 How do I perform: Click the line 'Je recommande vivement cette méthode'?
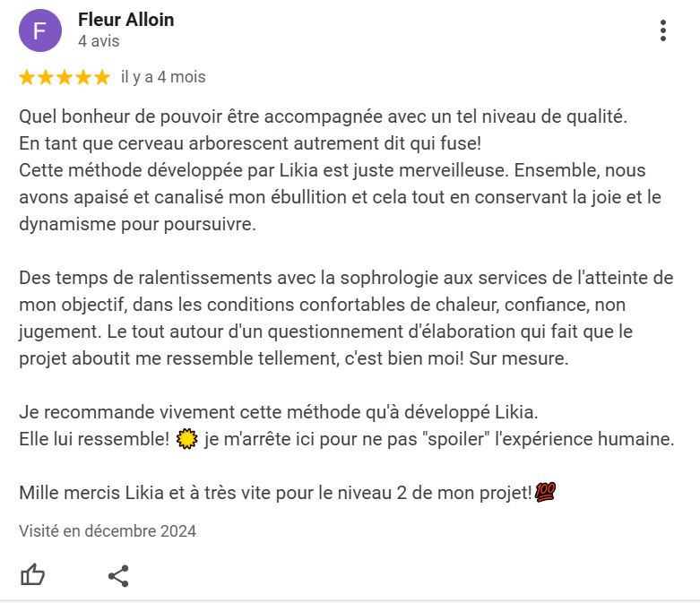coord(279,412)
